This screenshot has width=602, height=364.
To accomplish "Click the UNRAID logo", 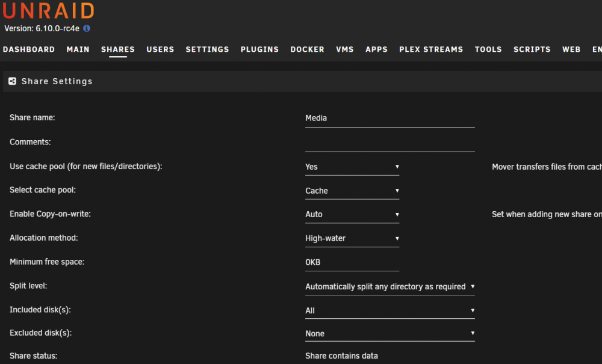I will pos(48,10).
